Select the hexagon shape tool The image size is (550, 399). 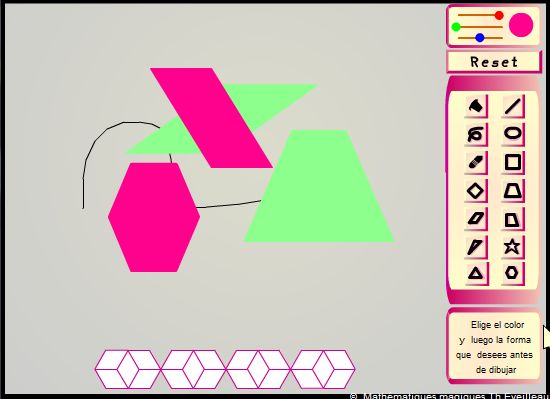pyautogui.click(x=512, y=273)
